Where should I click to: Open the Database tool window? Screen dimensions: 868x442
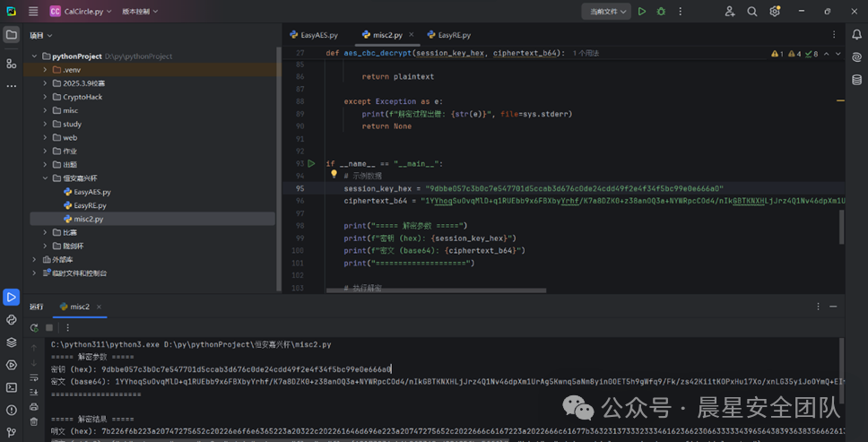(x=856, y=80)
